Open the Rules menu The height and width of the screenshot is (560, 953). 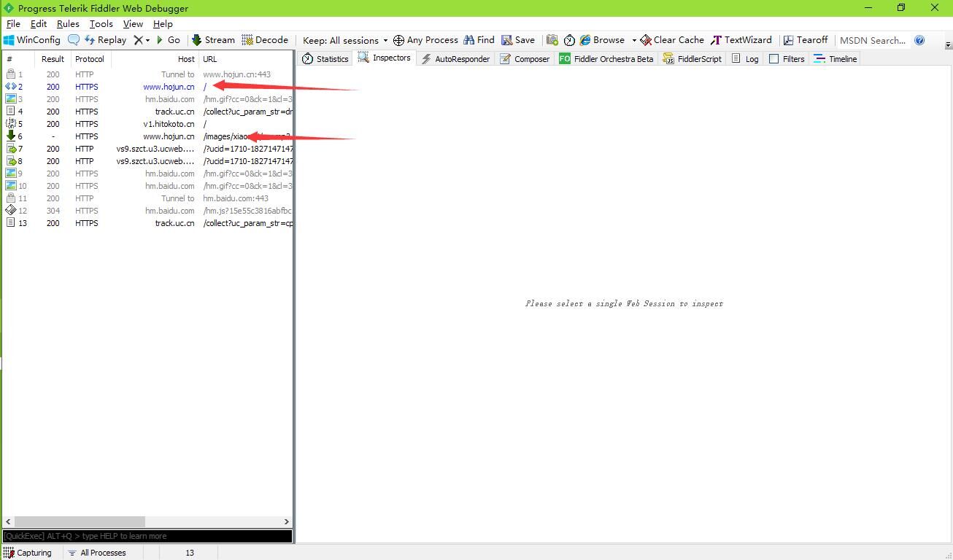point(68,23)
